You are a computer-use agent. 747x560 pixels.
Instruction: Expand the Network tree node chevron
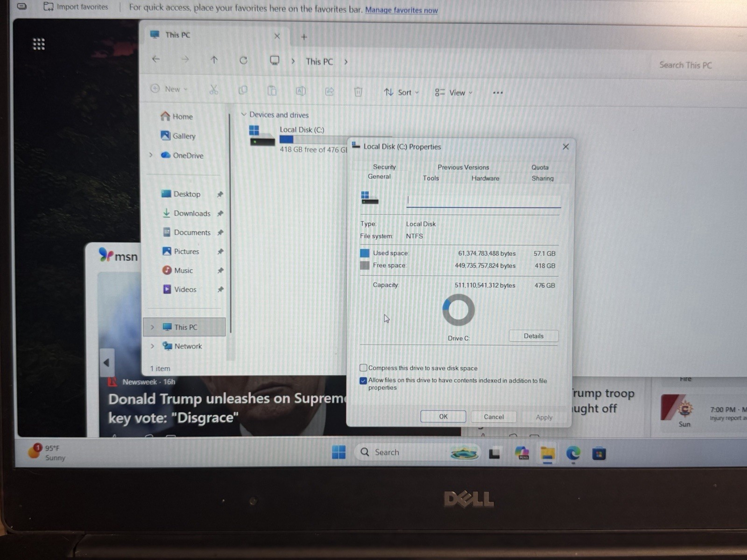[x=152, y=346]
